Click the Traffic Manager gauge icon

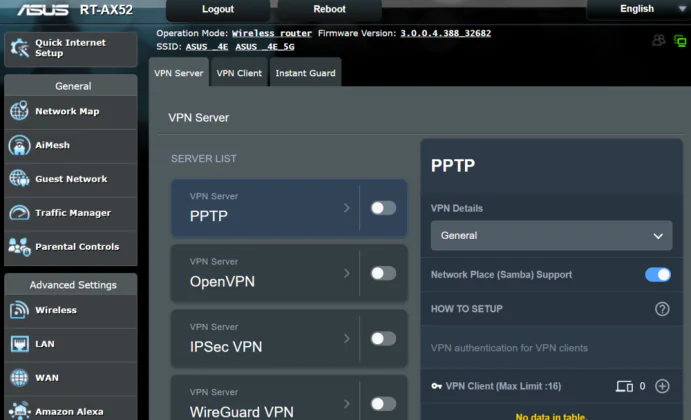(x=19, y=213)
